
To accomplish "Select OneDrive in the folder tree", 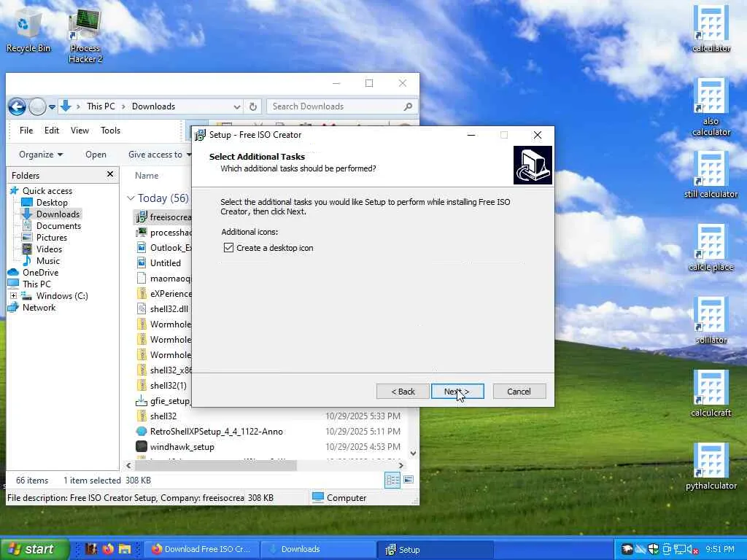I will tap(40, 273).
